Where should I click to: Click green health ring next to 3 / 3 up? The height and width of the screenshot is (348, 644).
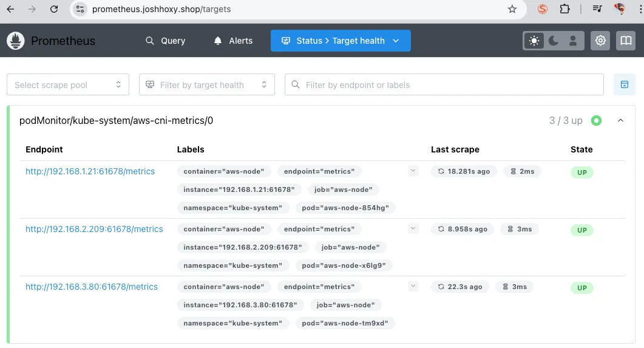coord(597,120)
